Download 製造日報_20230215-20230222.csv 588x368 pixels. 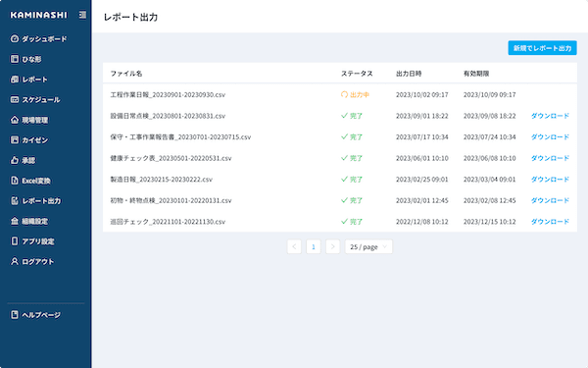550,180
